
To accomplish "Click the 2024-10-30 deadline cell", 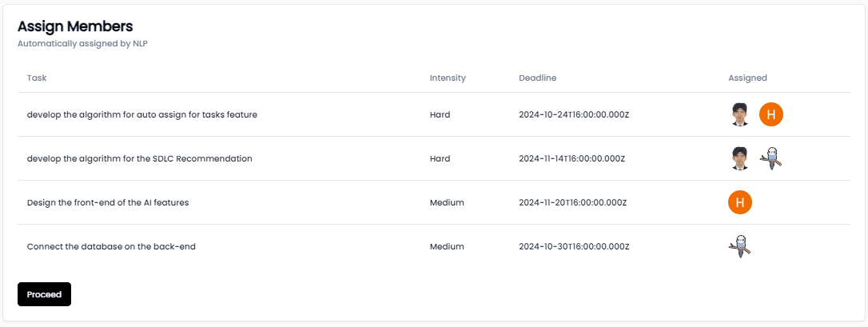I will 574,247.
